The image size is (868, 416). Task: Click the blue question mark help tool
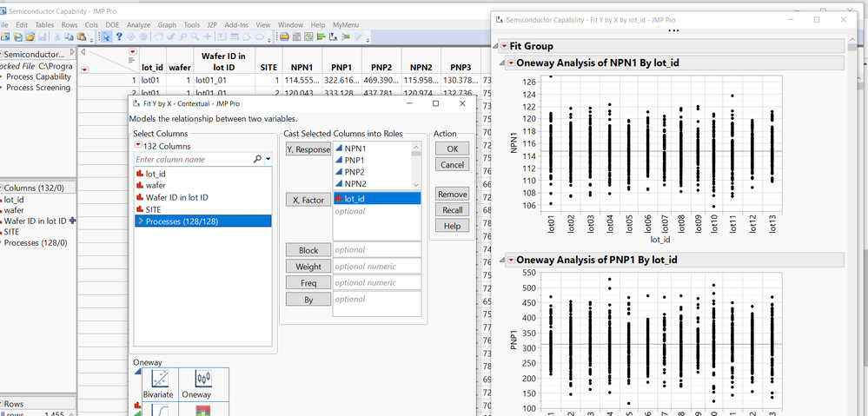click(x=119, y=37)
